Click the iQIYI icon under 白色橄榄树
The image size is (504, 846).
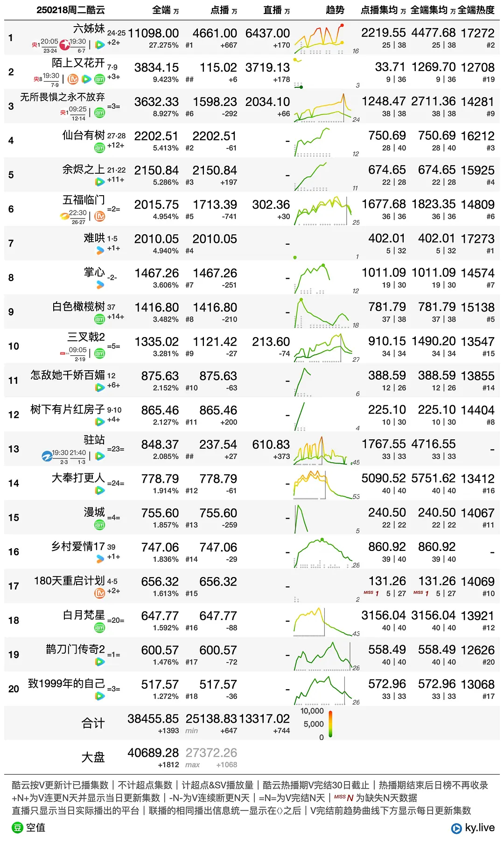click(99, 319)
